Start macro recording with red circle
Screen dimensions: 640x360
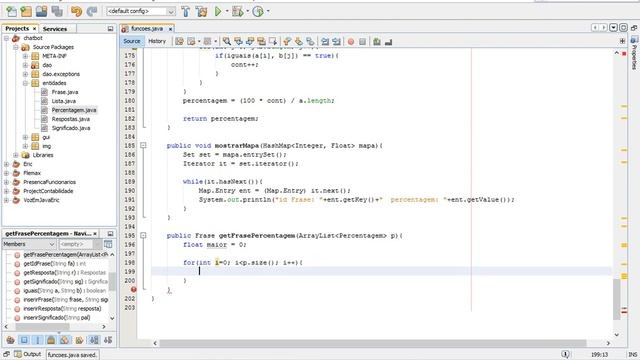(x=351, y=42)
